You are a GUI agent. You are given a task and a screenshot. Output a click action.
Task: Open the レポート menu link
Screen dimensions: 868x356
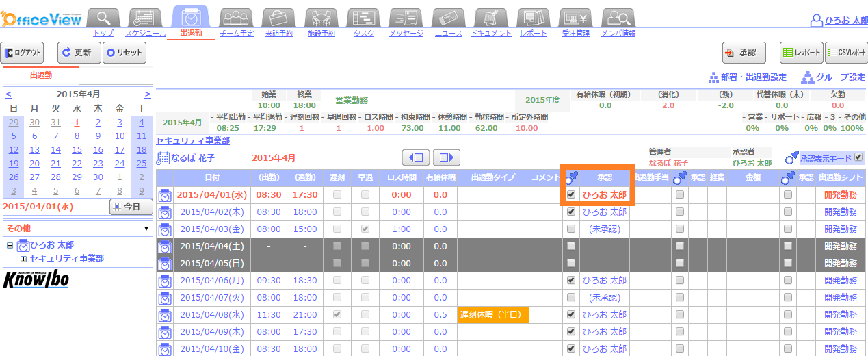pos(534,33)
